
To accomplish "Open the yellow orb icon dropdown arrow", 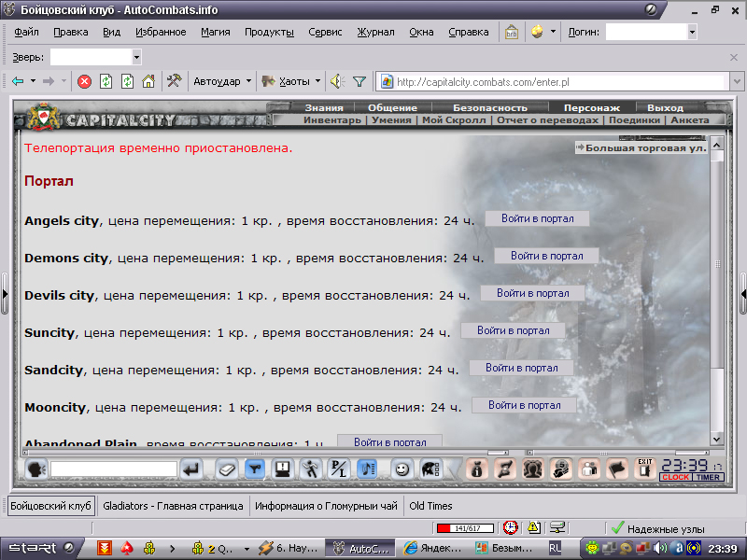I will 553,32.
